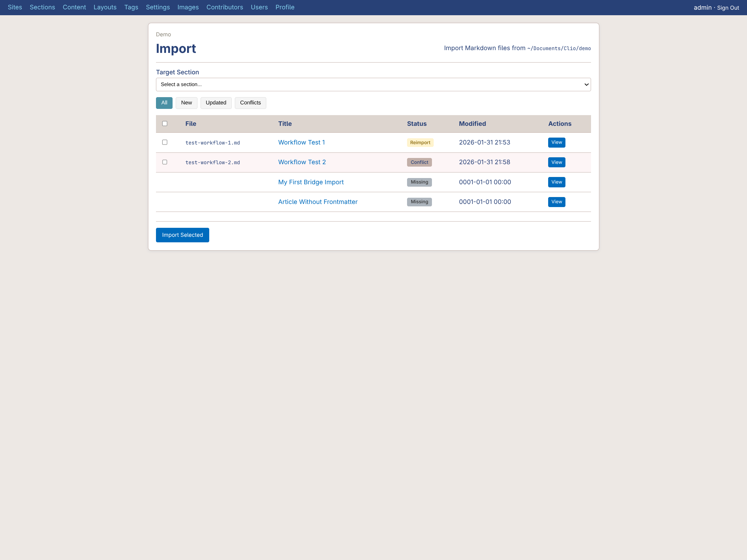This screenshot has height=560, width=747.
Task: Open Workflow Test 1 article
Action: click(301, 142)
